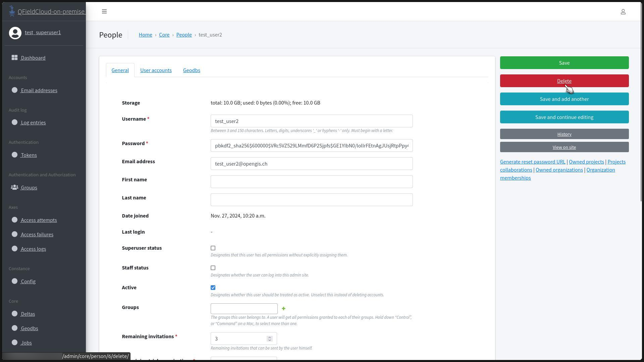Click the page vertical scrollbar
The width and height of the screenshot is (644, 362).
click(x=642, y=101)
